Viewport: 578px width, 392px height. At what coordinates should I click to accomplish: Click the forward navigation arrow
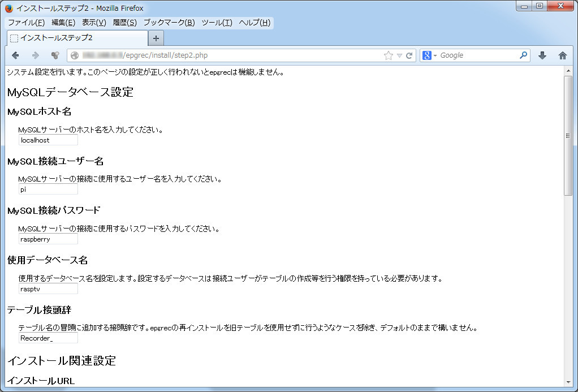point(36,55)
